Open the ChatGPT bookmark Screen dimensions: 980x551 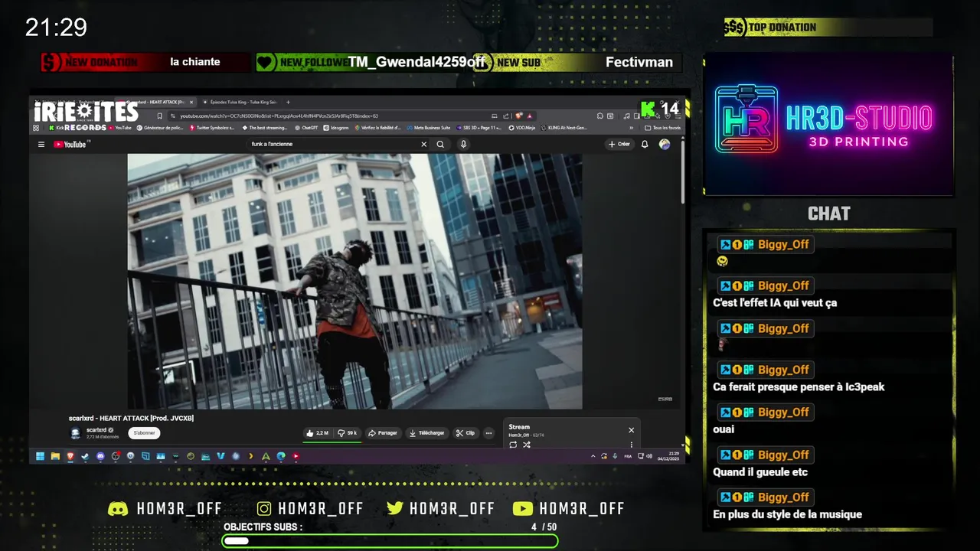pyautogui.click(x=306, y=128)
